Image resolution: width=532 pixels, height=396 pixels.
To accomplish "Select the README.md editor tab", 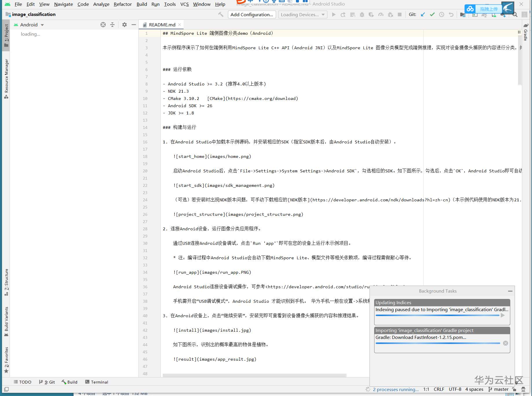I will [162, 25].
